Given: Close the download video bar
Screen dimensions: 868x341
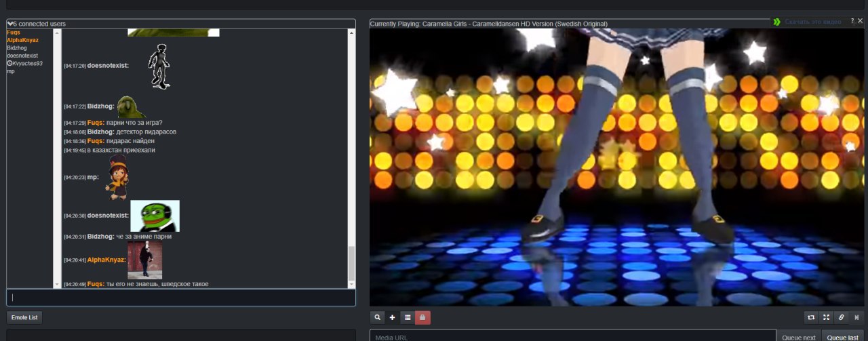Looking at the screenshot, I should click(860, 21).
